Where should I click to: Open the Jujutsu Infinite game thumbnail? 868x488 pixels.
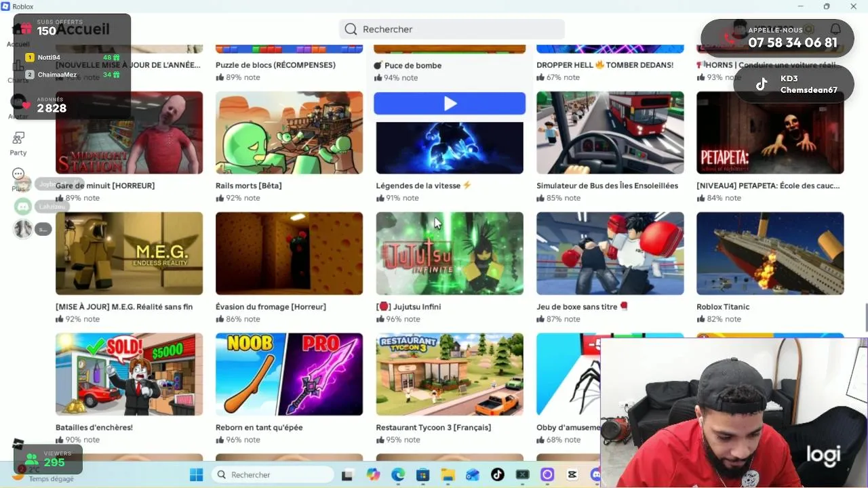coord(450,253)
